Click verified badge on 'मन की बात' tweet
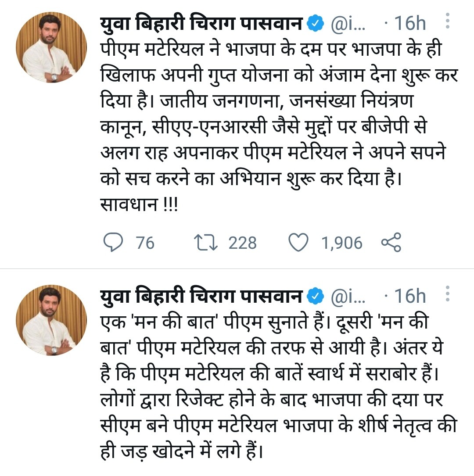Viewport: 474px width, 476px height. click(314, 296)
